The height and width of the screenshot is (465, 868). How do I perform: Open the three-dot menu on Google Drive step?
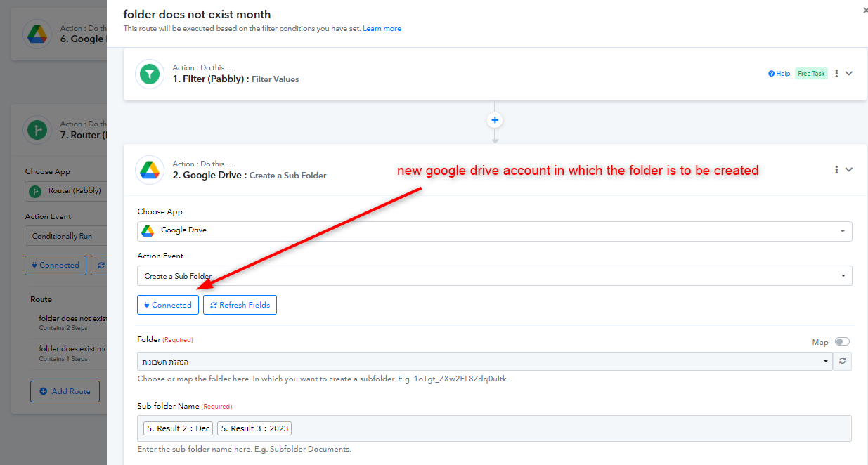coord(836,169)
